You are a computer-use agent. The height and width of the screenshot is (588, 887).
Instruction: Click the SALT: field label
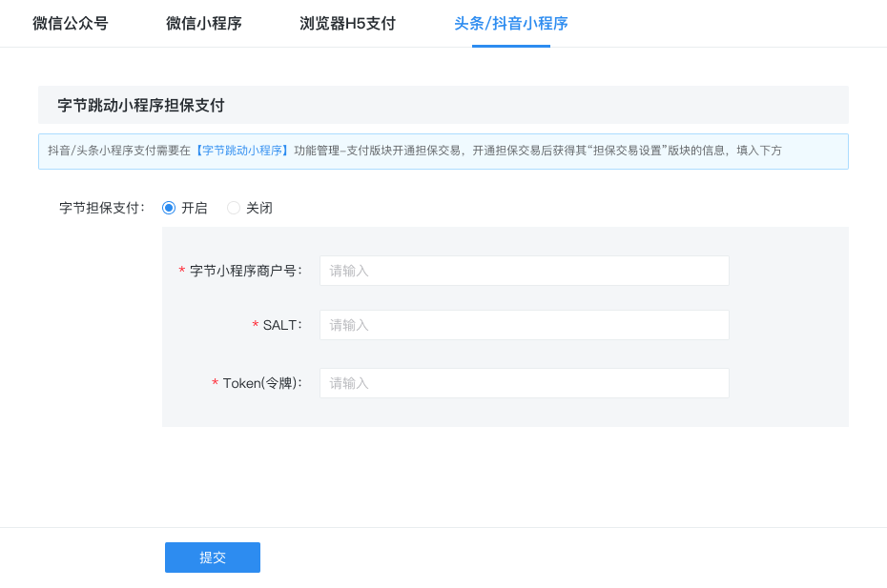pyautogui.click(x=282, y=325)
